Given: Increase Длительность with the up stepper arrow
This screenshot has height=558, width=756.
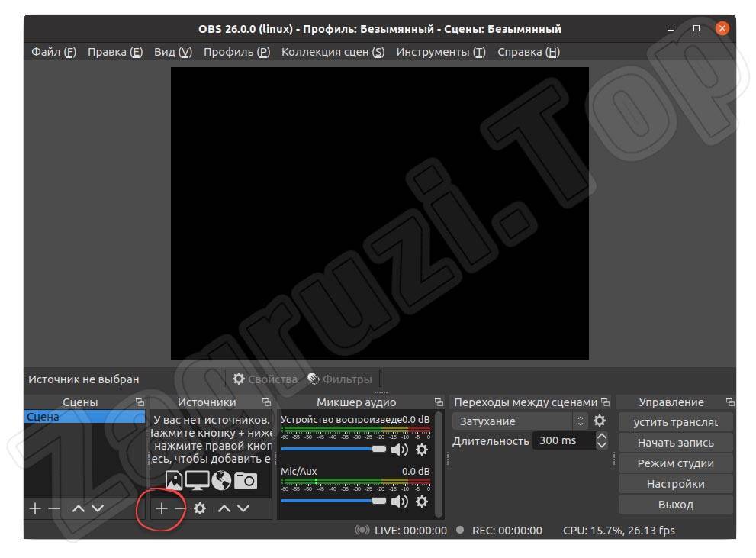Looking at the screenshot, I should (x=602, y=437).
